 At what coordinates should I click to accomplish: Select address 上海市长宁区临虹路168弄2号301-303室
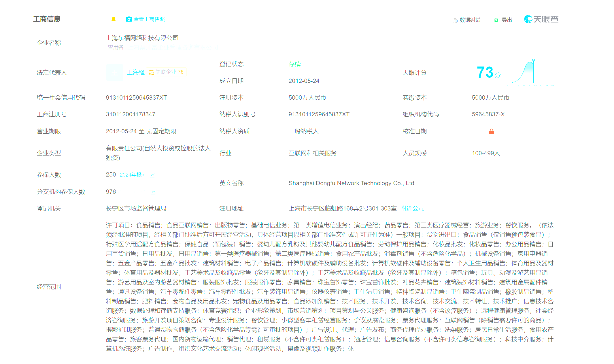point(343,208)
